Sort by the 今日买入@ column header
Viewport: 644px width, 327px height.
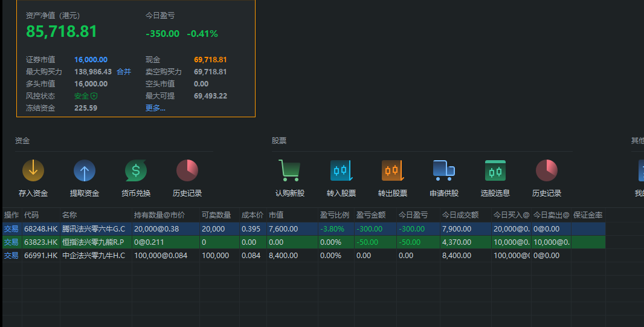pos(511,215)
